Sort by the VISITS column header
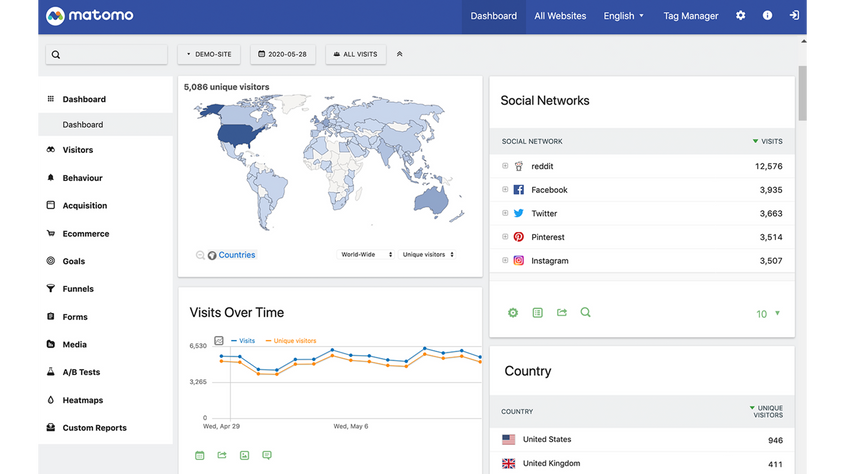The width and height of the screenshot is (844, 474). tap(768, 142)
